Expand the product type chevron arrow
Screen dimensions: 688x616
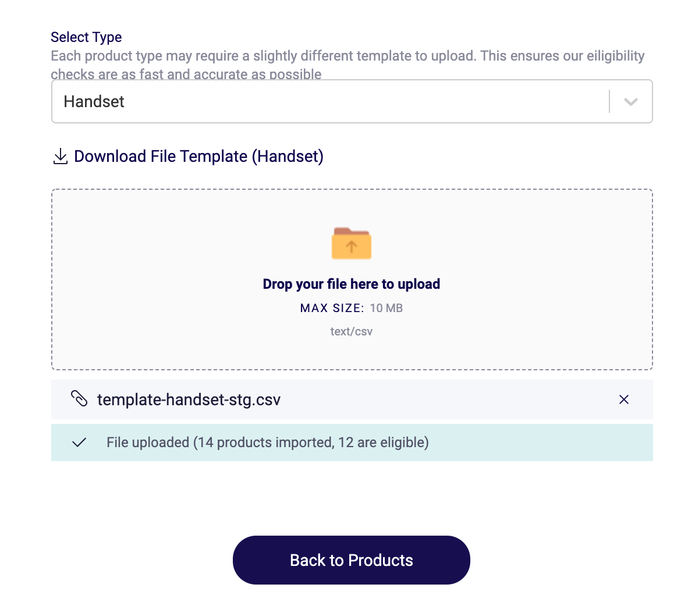tap(630, 102)
